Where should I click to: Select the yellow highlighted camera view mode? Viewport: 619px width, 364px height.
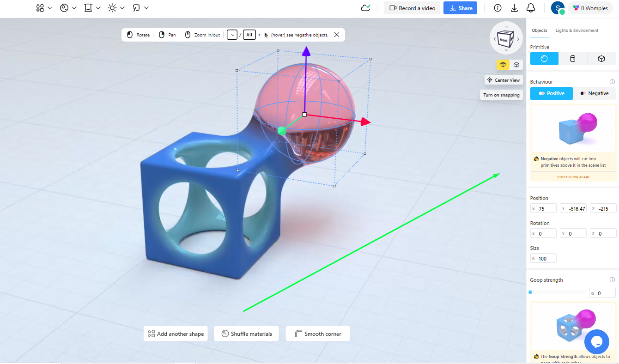(x=503, y=65)
